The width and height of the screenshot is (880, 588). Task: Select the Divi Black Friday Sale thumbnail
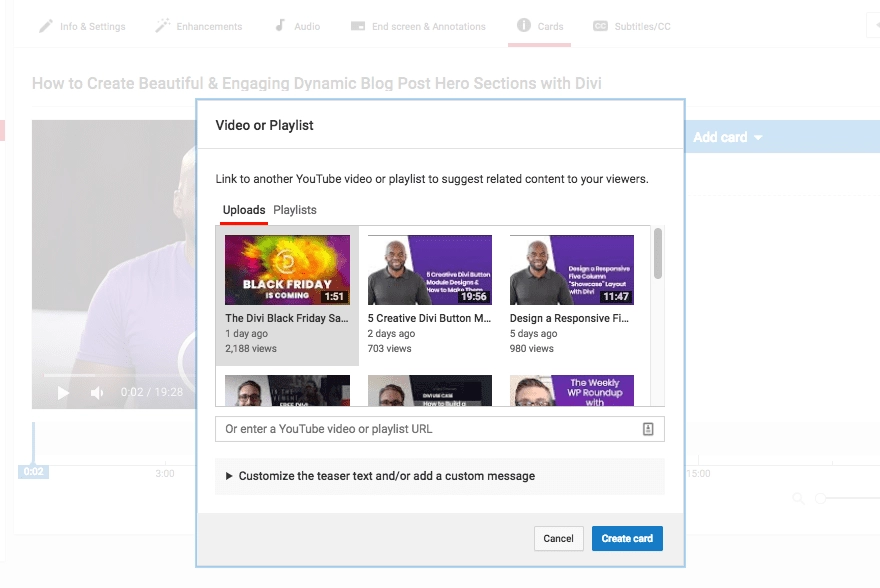tap(287, 268)
